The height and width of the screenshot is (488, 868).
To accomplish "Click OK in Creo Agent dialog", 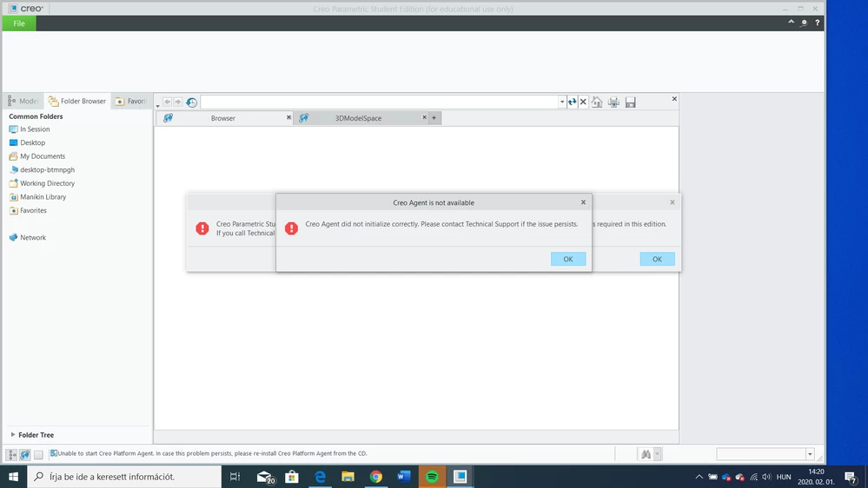I will 568,259.
